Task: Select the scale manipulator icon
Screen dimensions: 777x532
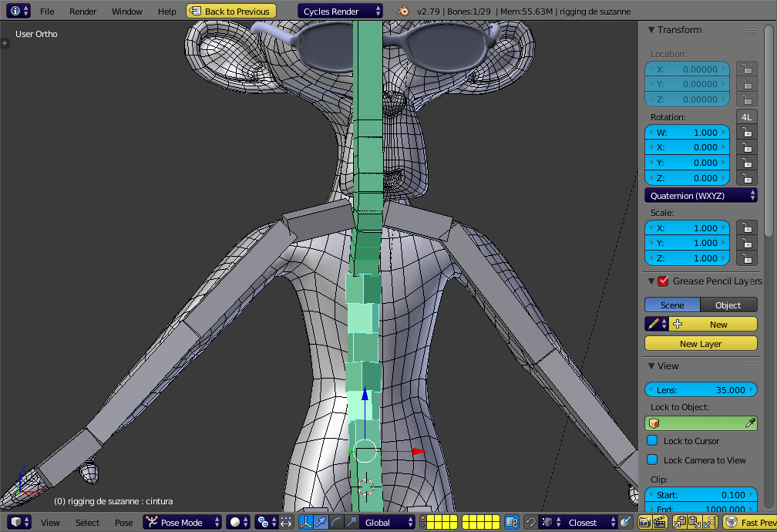Action: coord(351,522)
